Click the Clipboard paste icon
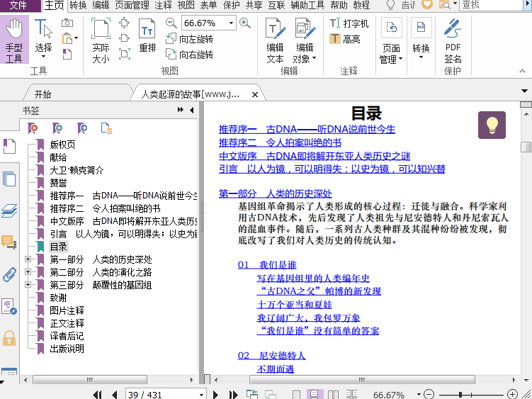The image size is (532, 399). click(x=67, y=38)
